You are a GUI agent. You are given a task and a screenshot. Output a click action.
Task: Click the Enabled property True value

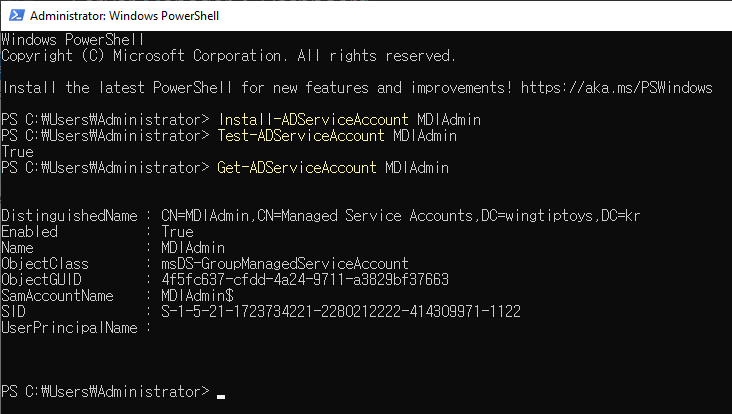pos(177,232)
